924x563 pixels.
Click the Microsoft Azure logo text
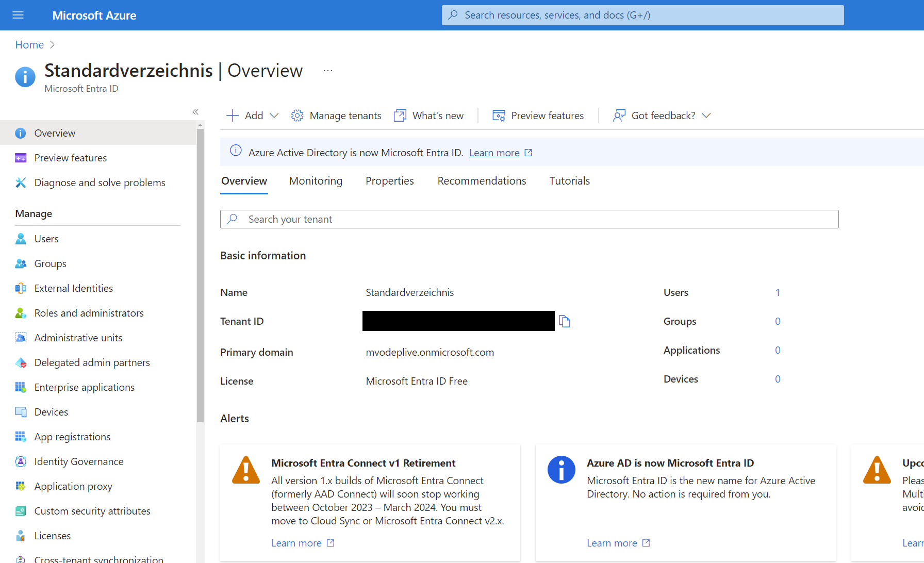coord(94,15)
